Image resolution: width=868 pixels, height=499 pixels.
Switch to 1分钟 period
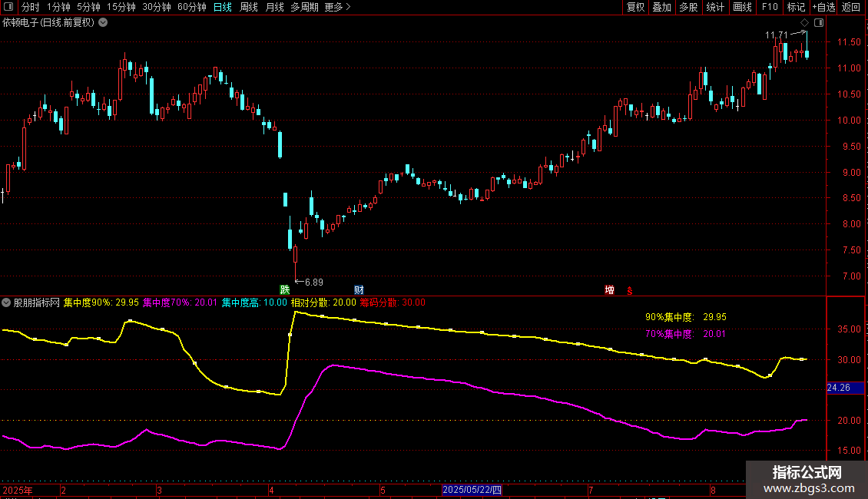click(x=58, y=7)
